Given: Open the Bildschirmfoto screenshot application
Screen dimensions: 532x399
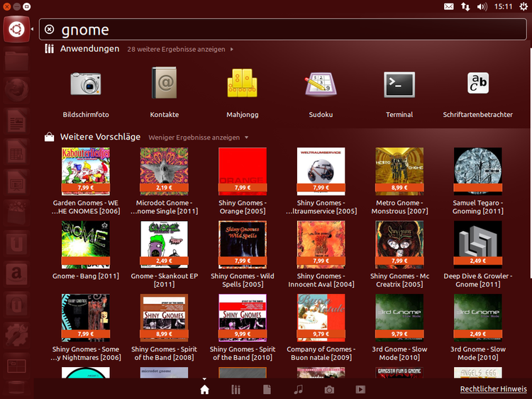Looking at the screenshot, I should click(x=86, y=85).
